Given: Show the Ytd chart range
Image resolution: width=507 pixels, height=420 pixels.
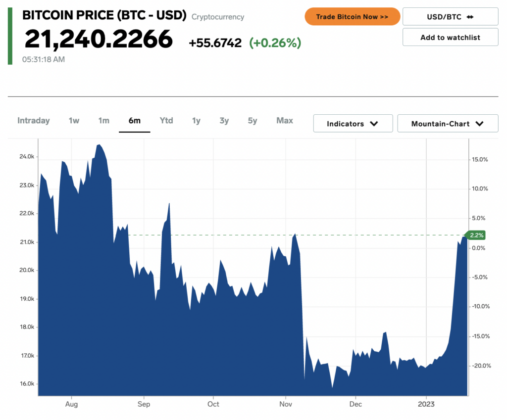Looking at the screenshot, I should pyautogui.click(x=166, y=121).
